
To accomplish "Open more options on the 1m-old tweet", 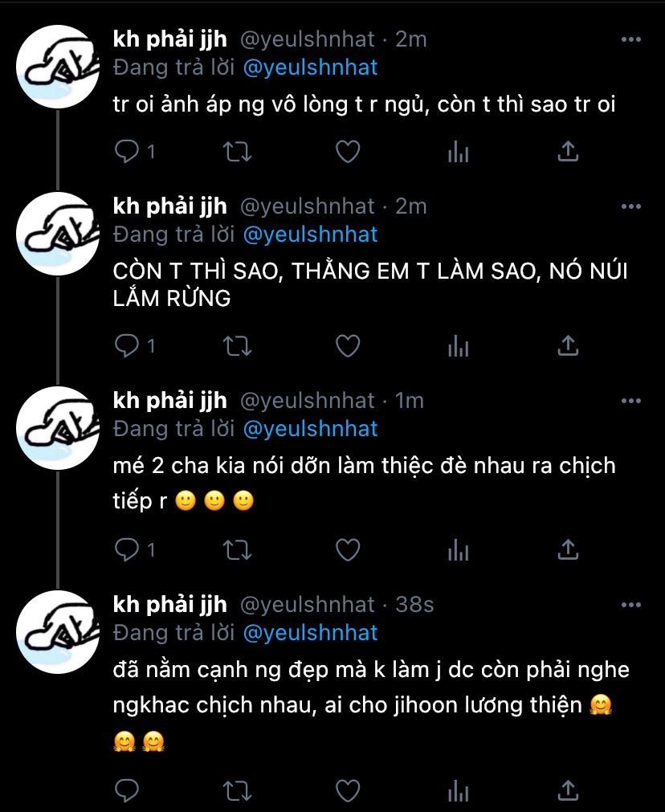I will click(x=630, y=400).
